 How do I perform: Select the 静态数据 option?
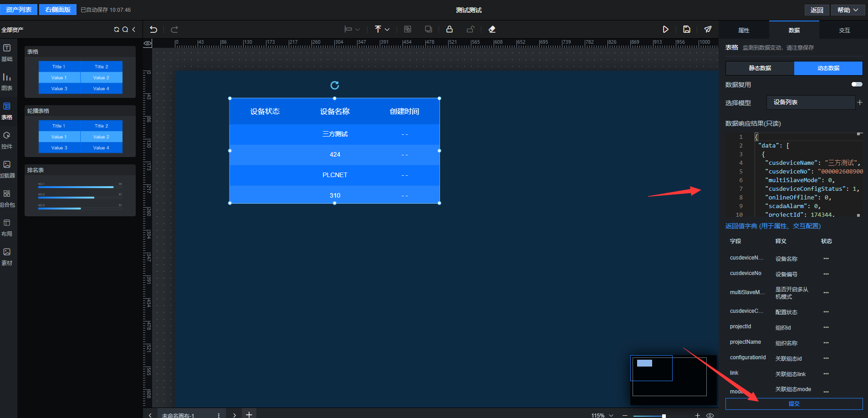point(760,68)
